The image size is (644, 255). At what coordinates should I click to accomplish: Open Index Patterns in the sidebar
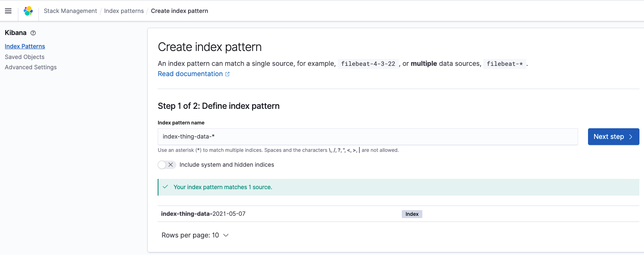[25, 46]
